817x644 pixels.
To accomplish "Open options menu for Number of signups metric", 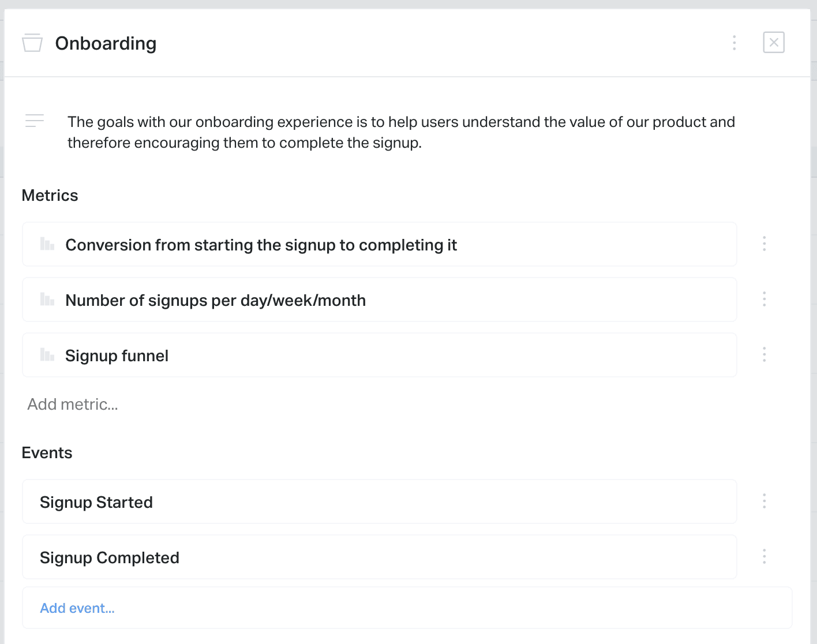I will 764,299.
